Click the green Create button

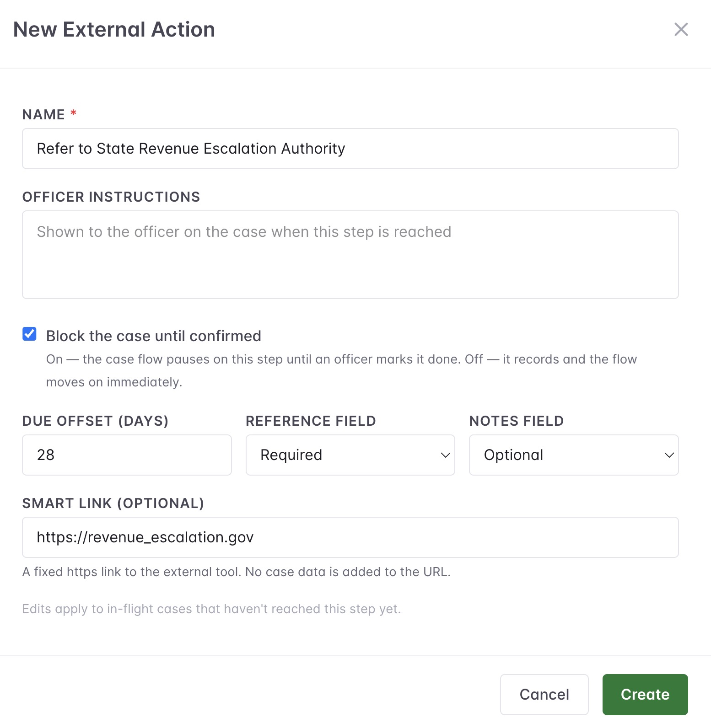645,694
